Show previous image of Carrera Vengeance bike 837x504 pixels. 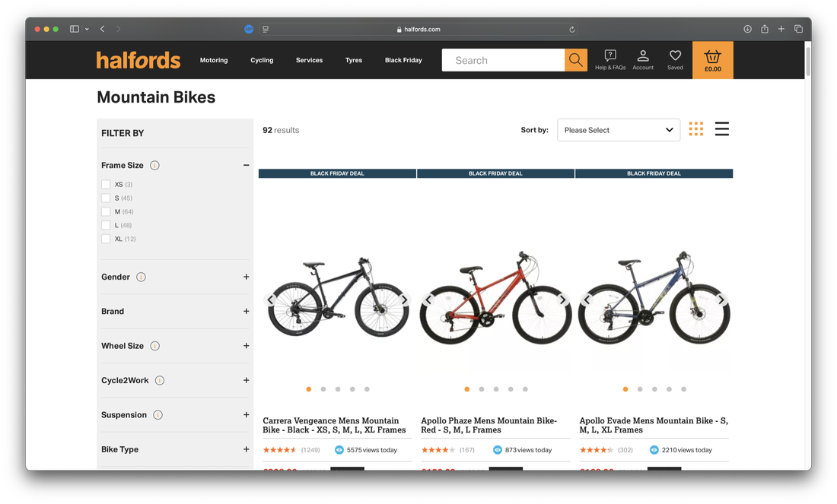pyautogui.click(x=271, y=300)
